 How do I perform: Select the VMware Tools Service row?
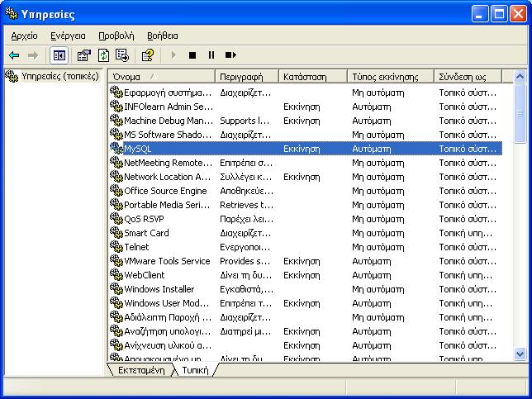click(306, 261)
